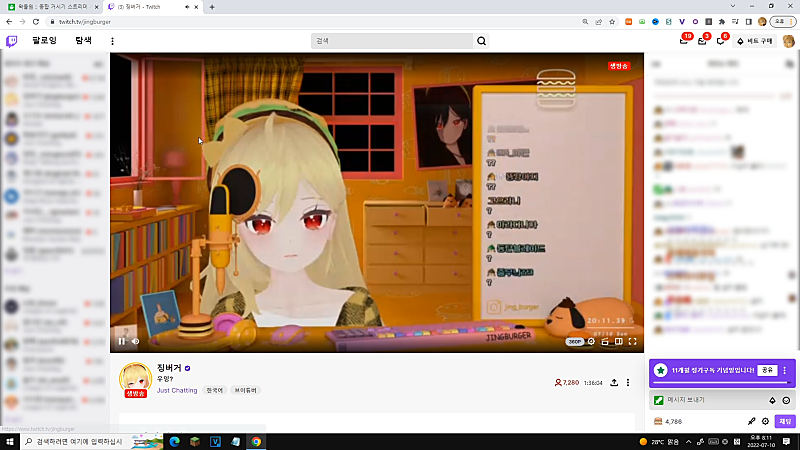Open the 팔로잉 tab
This screenshot has height=450, width=800.
(46, 41)
